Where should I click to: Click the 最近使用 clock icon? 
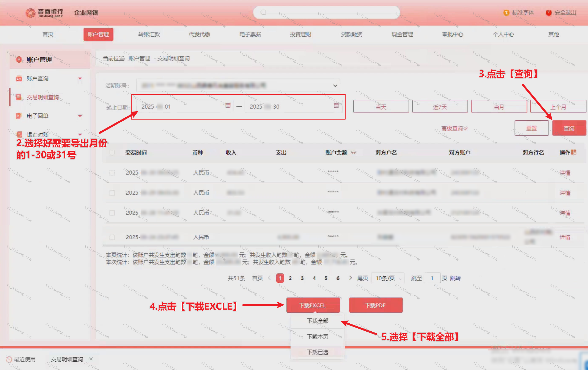pyautogui.click(x=9, y=359)
